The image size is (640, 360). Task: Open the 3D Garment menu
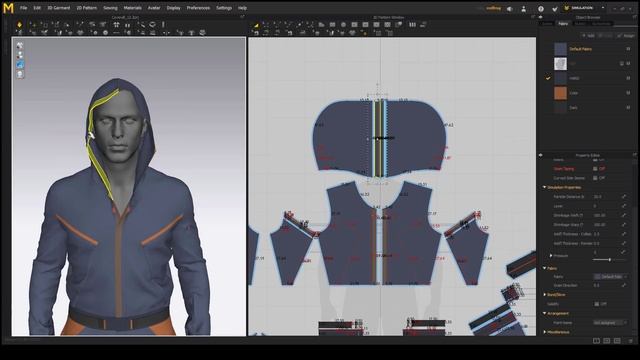(x=58, y=8)
